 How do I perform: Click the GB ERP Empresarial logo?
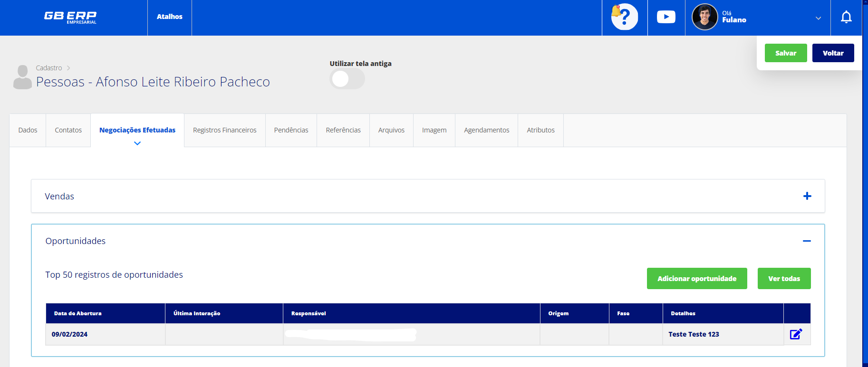pos(70,17)
